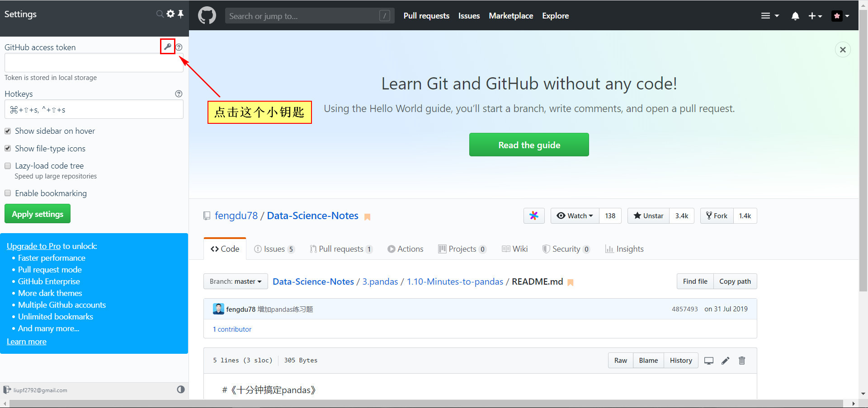Select the Insights tab
This screenshot has height=408, width=868.
tap(624, 249)
